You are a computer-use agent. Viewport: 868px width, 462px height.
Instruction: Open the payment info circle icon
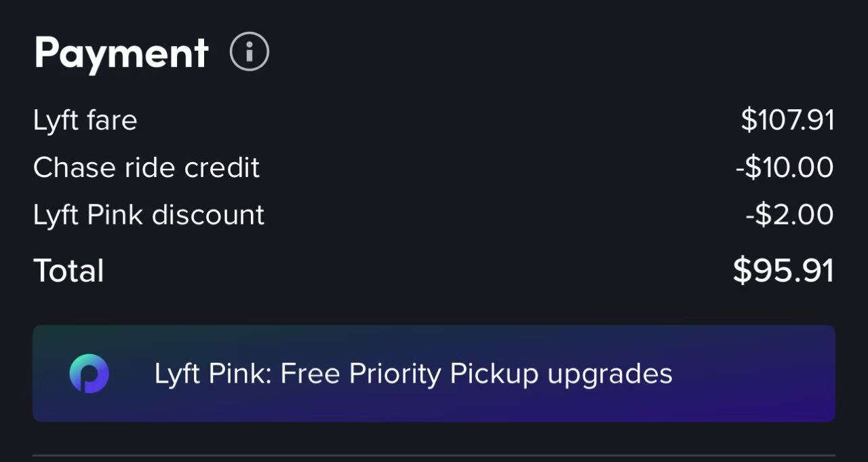tap(250, 52)
